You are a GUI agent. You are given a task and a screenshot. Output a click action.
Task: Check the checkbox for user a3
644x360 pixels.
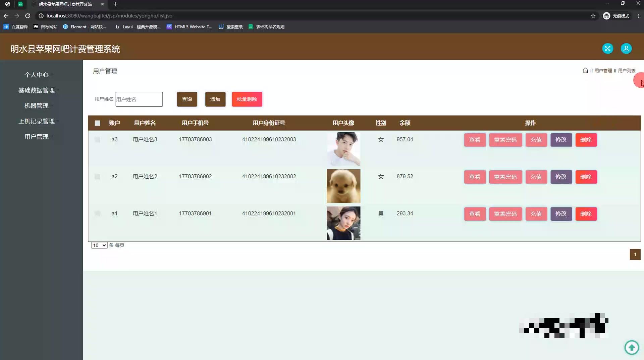[x=97, y=139]
